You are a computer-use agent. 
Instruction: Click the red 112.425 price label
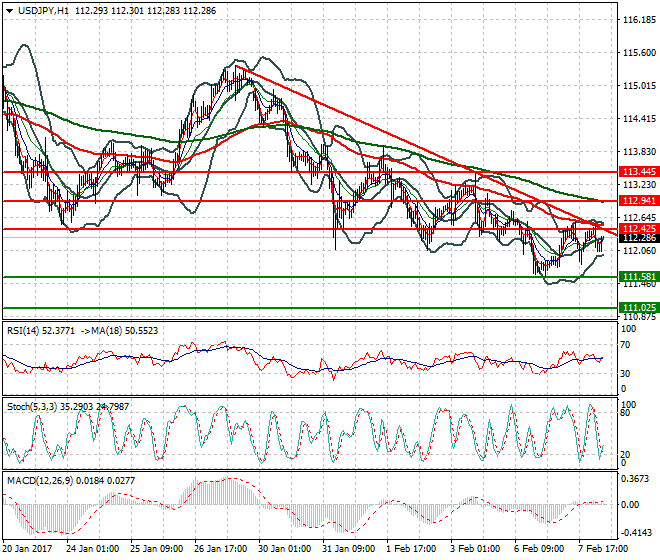tap(639, 229)
